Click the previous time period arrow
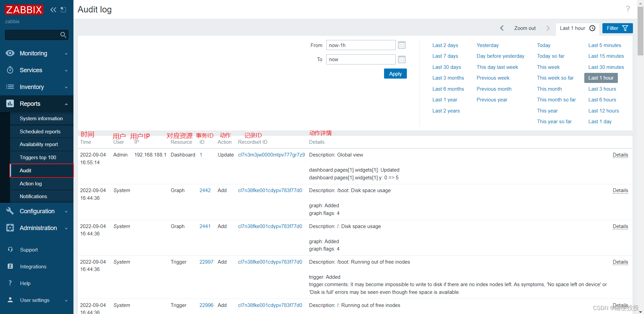The image size is (644, 314). [502, 28]
